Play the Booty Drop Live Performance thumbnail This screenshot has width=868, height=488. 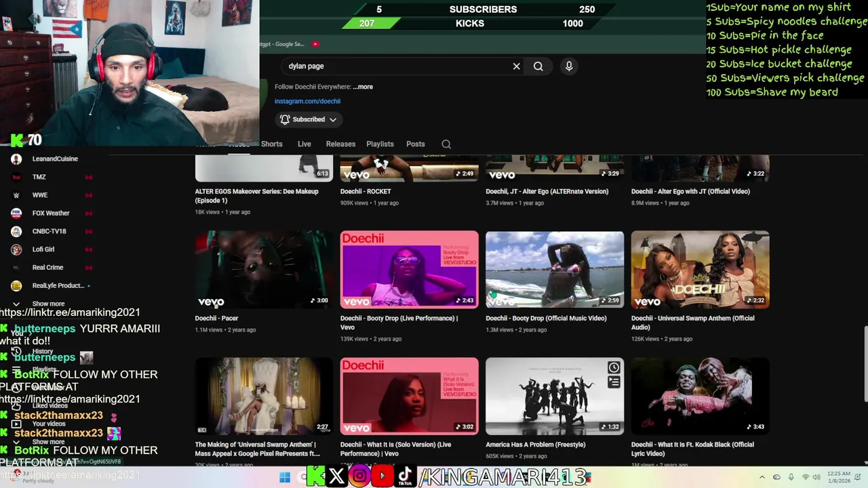[409, 270]
